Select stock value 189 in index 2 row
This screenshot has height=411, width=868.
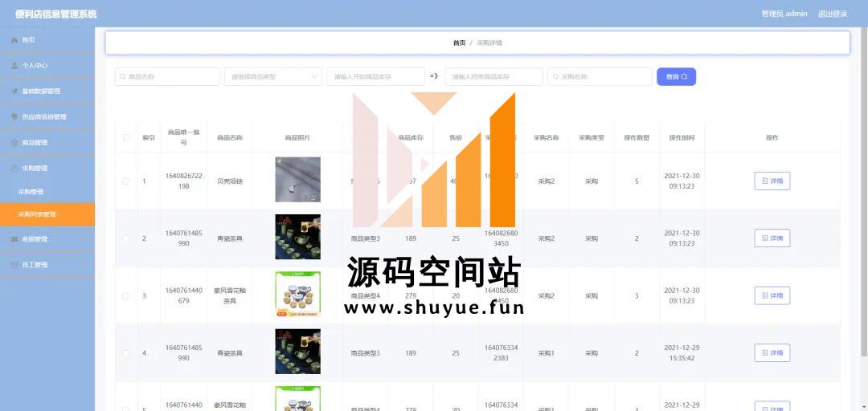click(411, 238)
